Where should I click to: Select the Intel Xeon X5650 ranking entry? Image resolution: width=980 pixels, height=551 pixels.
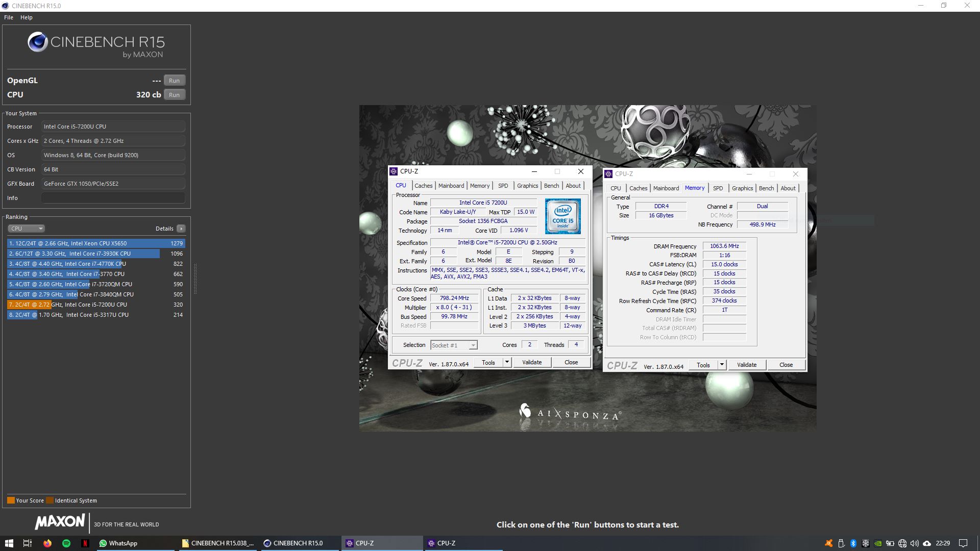coord(96,243)
